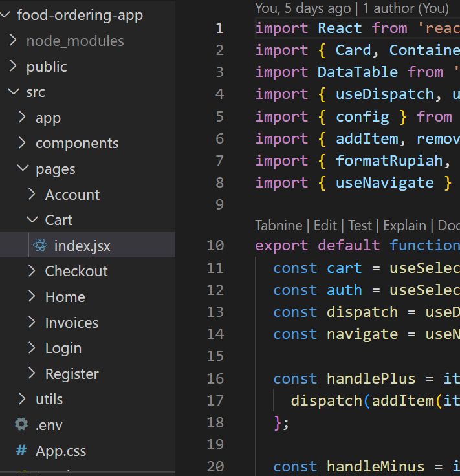The height and width of the screenshot is (476, 460).
Task: Select the node_modules folder label
Action: [75, 41]
